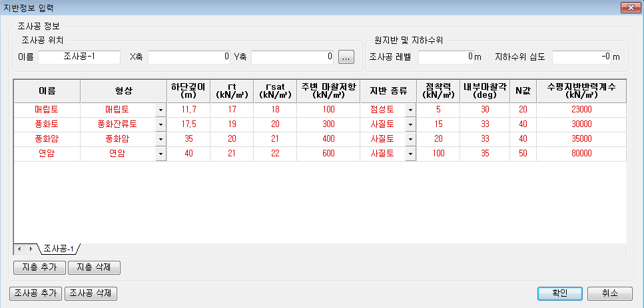The height and width of the screenshot is (308, 644).
Task: Click the 지층 추가 button
Action: point(39,267)
